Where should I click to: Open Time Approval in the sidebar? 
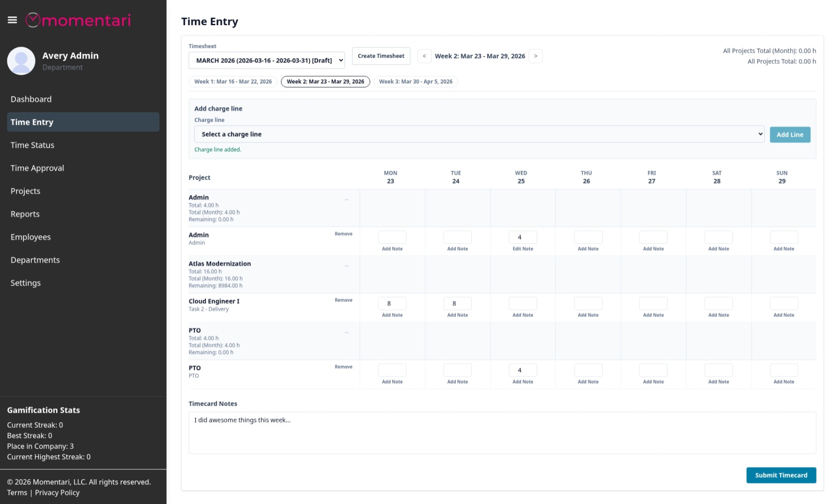click(x=37, y=168)
